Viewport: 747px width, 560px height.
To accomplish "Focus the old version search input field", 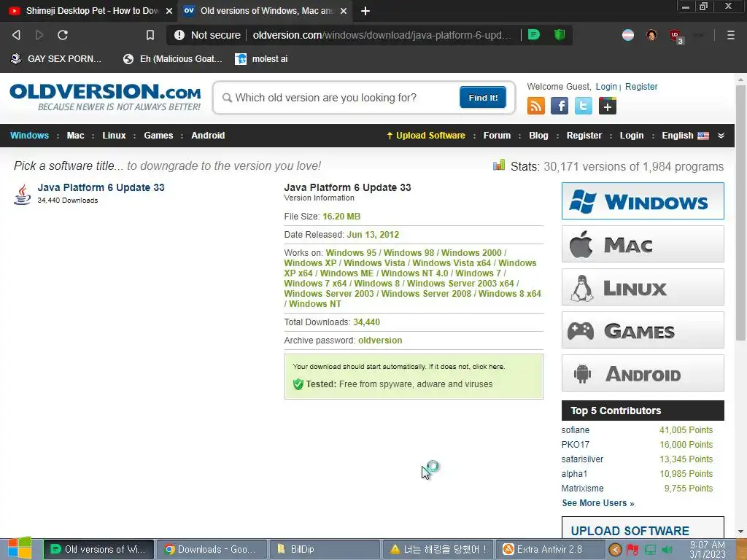I will [x=338, y=98].
